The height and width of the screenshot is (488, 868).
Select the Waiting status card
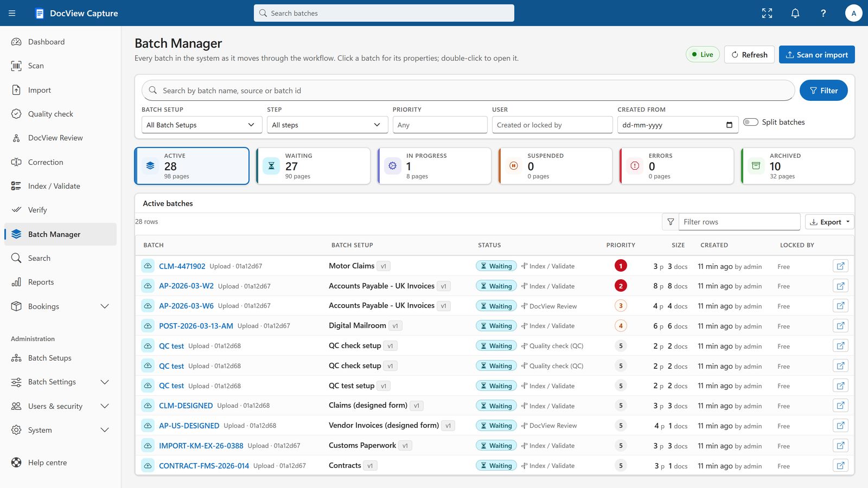(x=313, y=166)
